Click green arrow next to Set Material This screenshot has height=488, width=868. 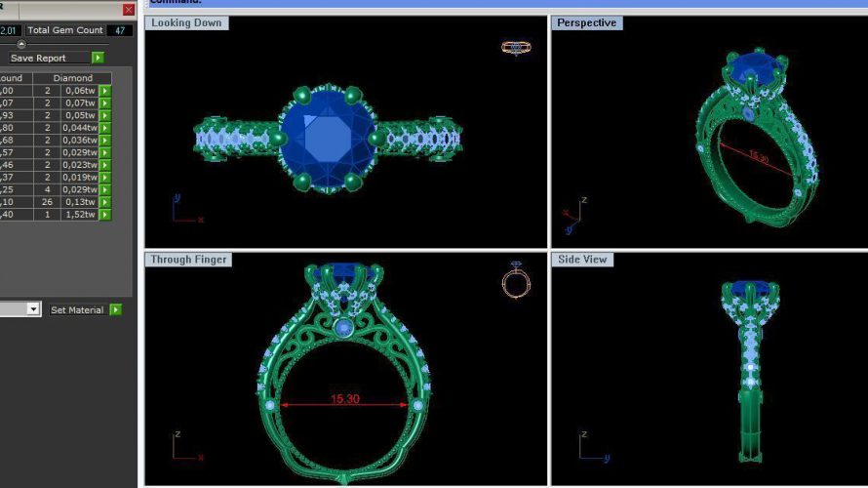tap(116, 310)
